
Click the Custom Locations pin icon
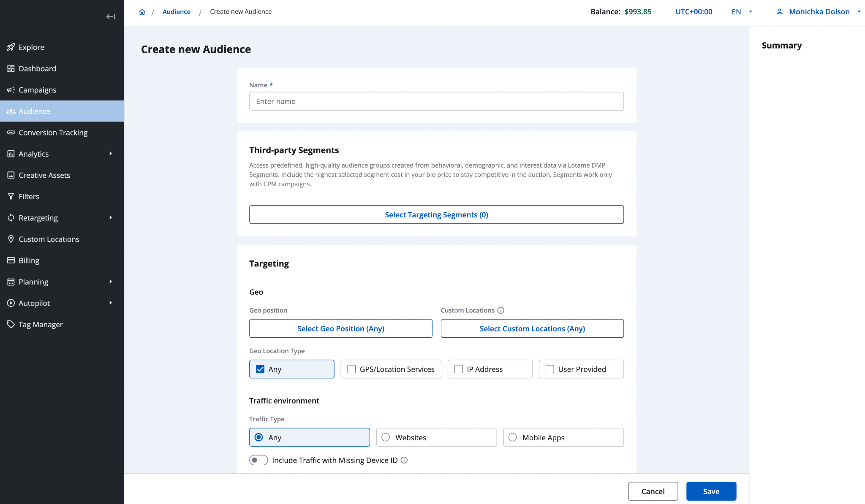coord(11,239)
